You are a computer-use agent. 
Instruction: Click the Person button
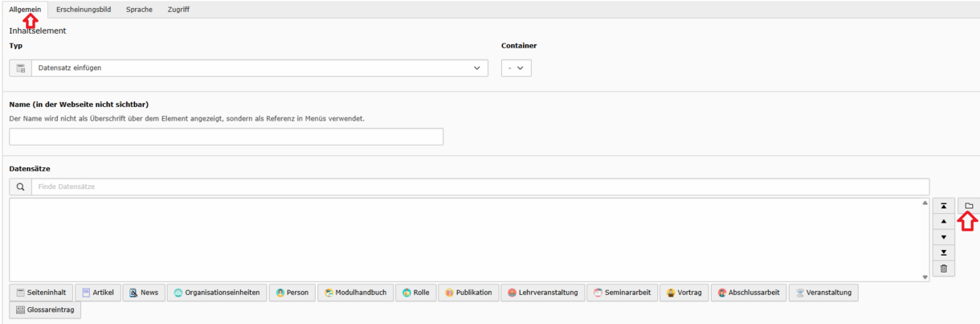pos(292,293)
